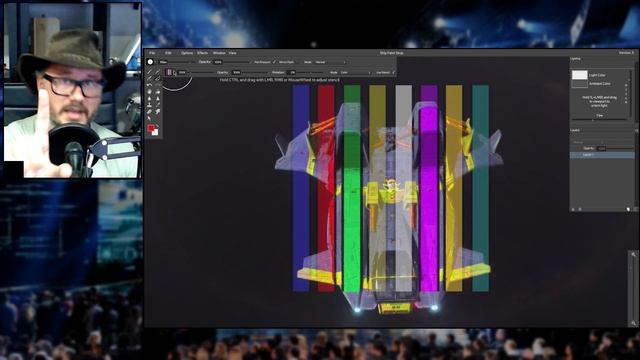Open the File menu
The image size is (640, 360).
click(x=152, y=53)
